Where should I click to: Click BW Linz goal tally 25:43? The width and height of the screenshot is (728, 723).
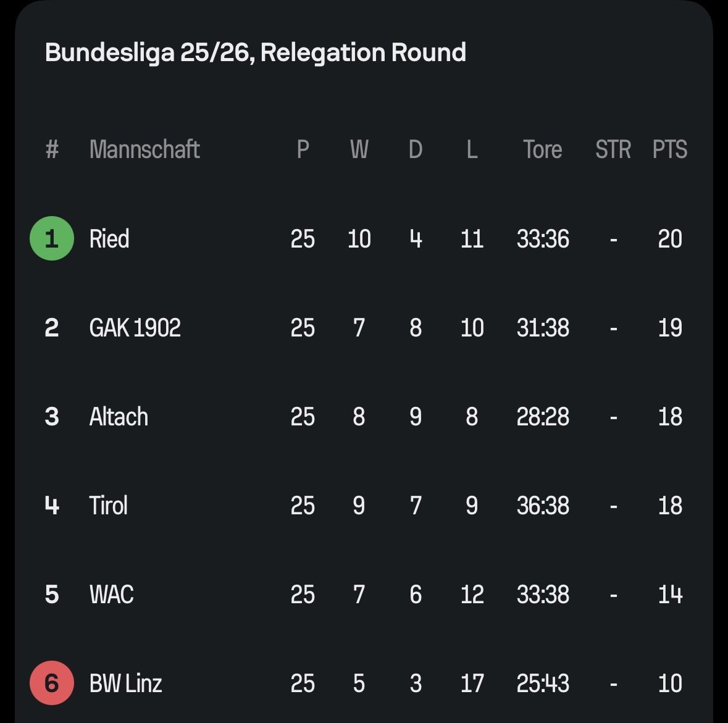click(542, 683)
